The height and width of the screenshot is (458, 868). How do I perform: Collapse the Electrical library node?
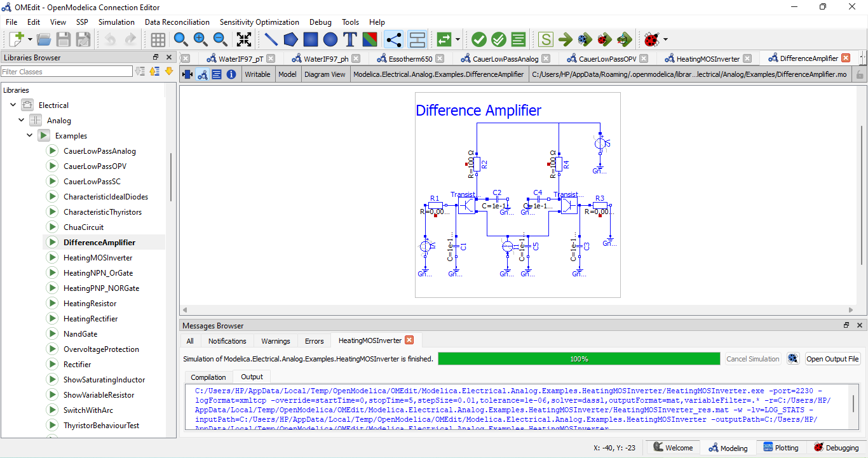(13, 105)
